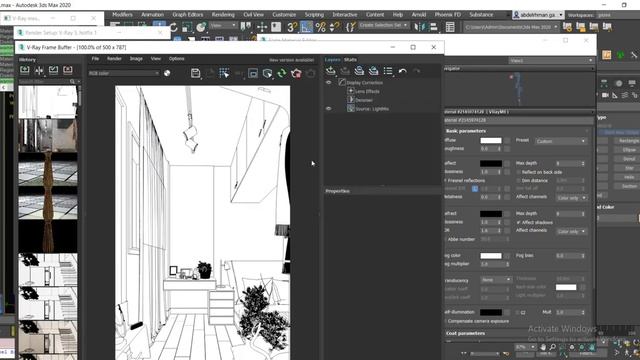
Task: Open the View1 dropdown in material editor
Action: [551, 60]
